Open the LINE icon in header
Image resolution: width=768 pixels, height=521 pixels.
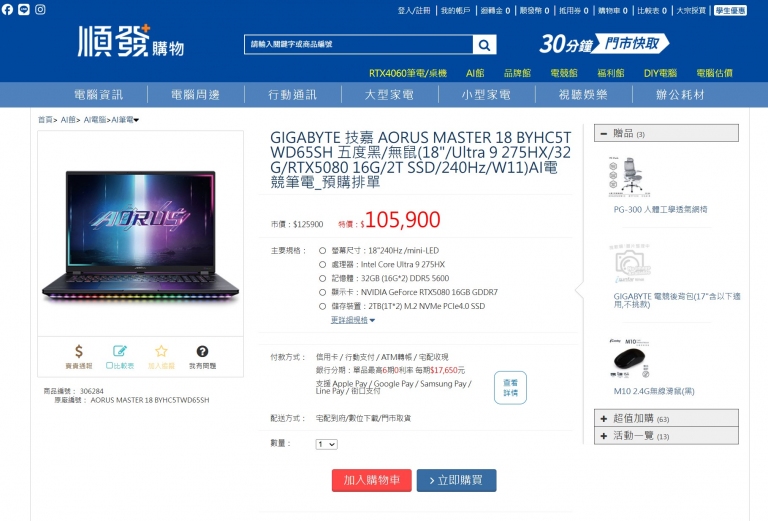click(x=24, y=9)
